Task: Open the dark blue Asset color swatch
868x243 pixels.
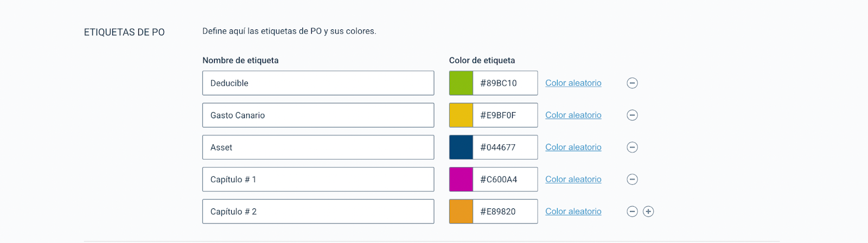Action: (461, 147)
